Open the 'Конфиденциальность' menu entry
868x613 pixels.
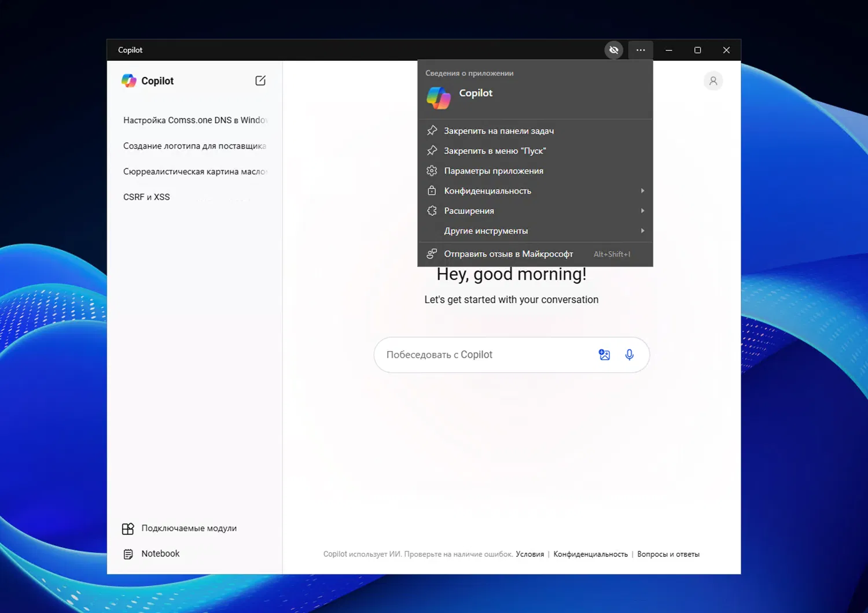(535, 190)
